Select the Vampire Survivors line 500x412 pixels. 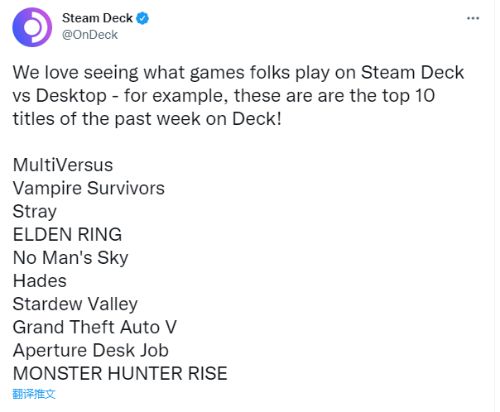[89, 188]
